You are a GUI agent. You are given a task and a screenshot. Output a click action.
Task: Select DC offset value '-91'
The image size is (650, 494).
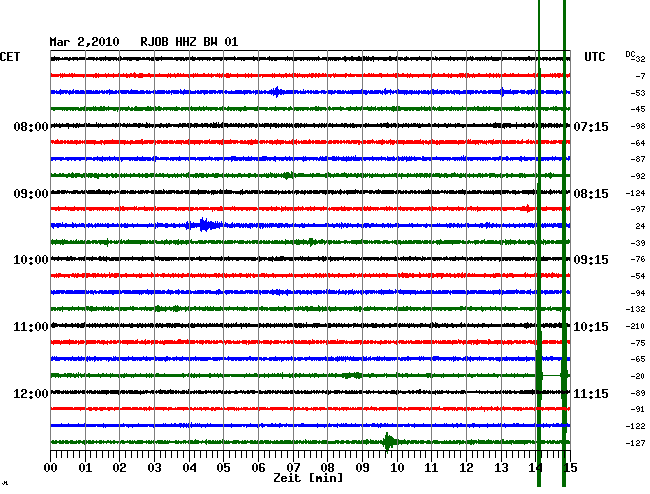638,409
